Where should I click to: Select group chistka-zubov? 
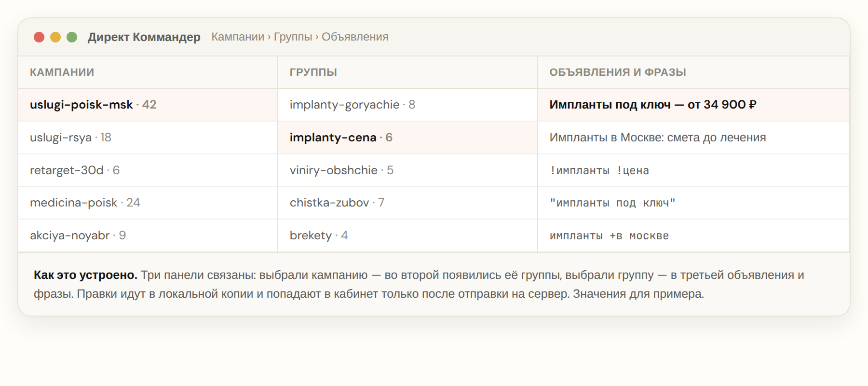[x=408, y=203]
